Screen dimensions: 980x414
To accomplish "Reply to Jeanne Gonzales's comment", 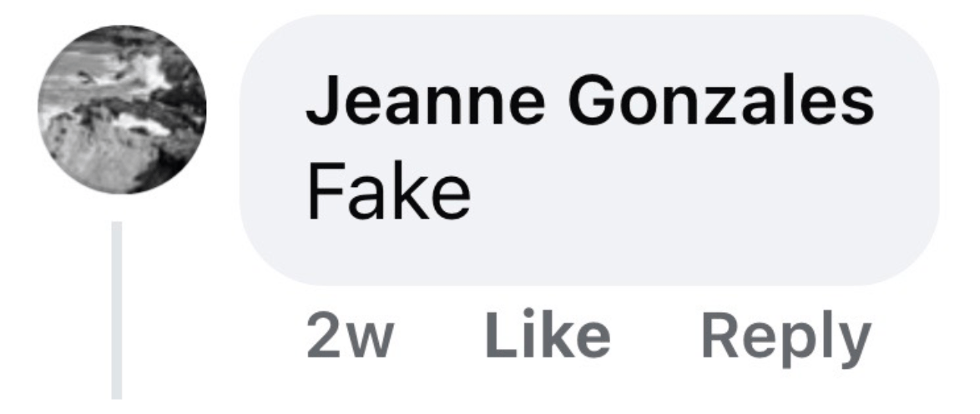I will click(x=786, y=338).
